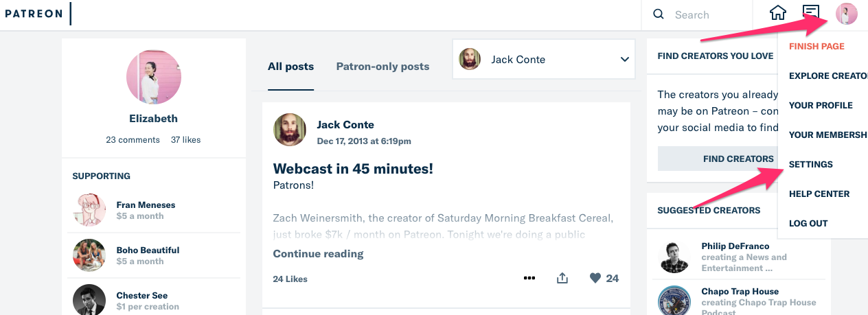This screenshot has width=868, height=315.
Task: Open the messages icon in header
Action: [x=811, y=14]
